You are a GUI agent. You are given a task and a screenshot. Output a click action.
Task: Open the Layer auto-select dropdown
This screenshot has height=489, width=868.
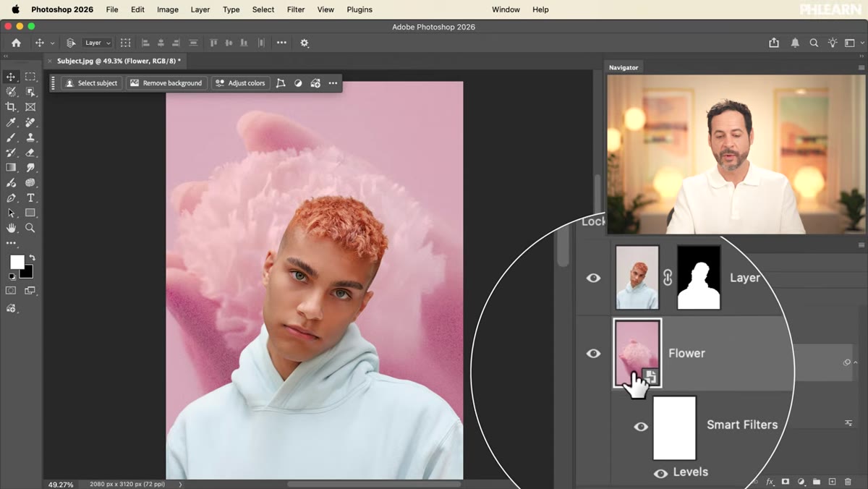pos(98,43)
